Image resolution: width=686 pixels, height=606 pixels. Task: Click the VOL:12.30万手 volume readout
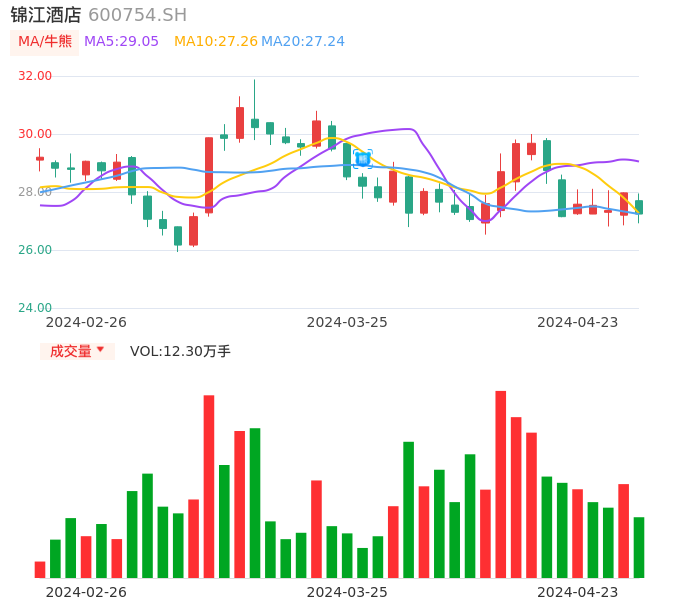pos(180,351)
